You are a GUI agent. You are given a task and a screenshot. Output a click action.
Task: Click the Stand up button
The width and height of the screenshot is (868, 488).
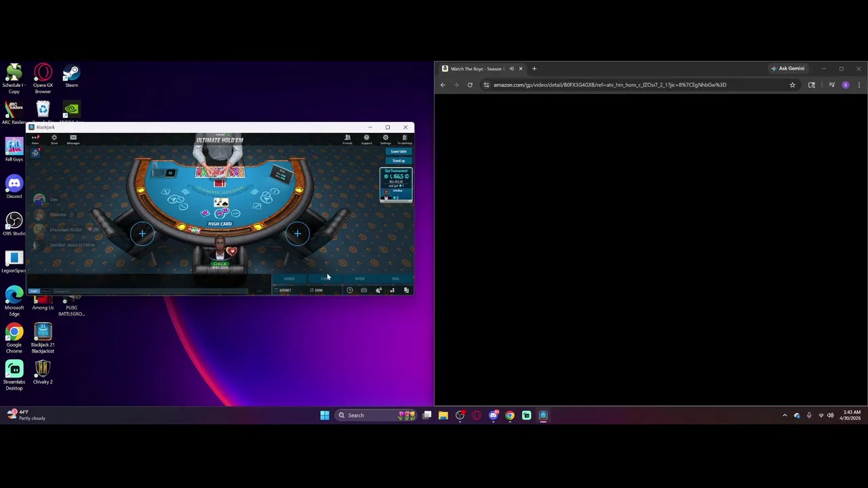pyautogui.click(x=399, y=161)
